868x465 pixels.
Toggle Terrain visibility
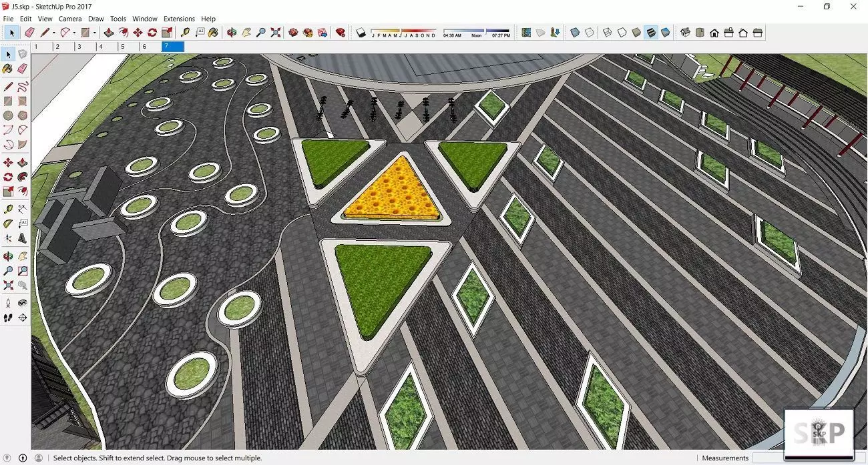(x=541, y=33)
